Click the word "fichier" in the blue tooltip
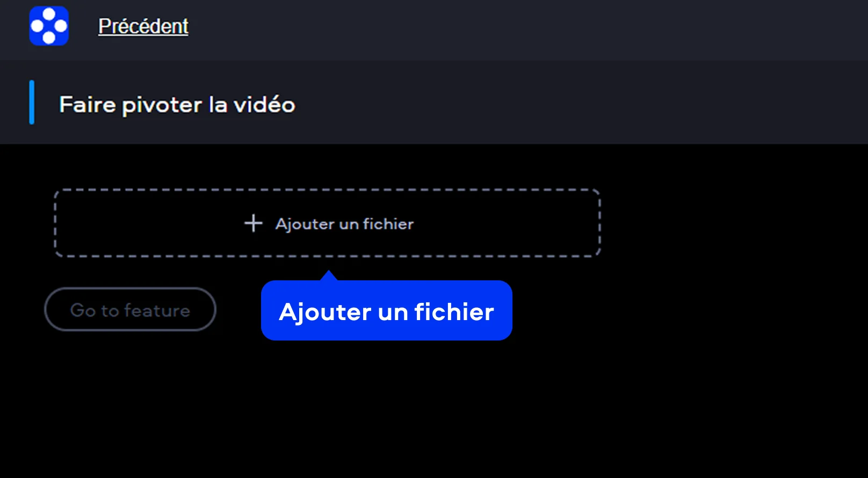Screen dimensions: 868x478 coord(454,312)
